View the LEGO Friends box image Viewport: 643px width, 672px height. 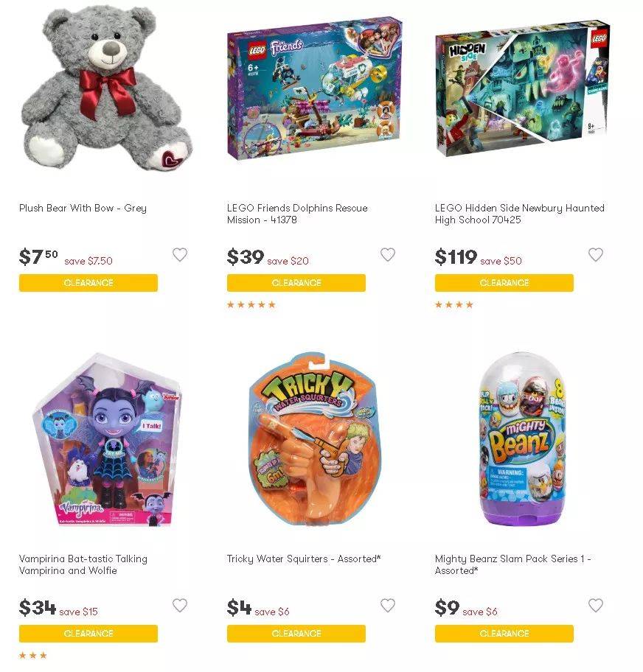point(314,88)
